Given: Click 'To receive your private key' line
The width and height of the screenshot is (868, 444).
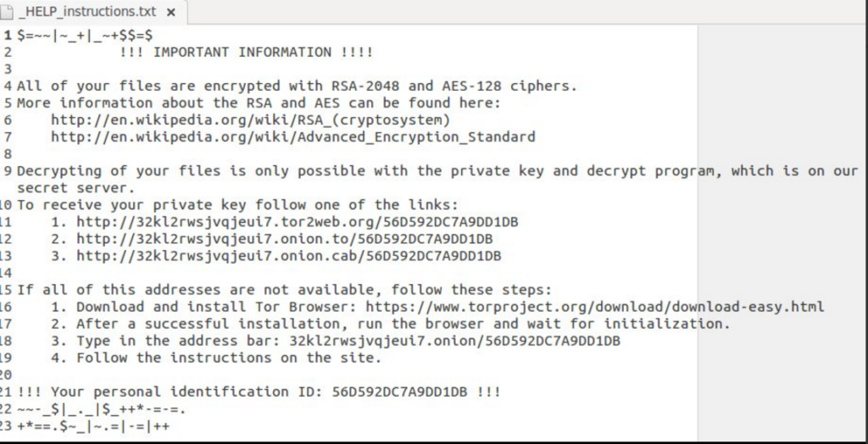Looking at the screenshot, I should tap(238, 204).
